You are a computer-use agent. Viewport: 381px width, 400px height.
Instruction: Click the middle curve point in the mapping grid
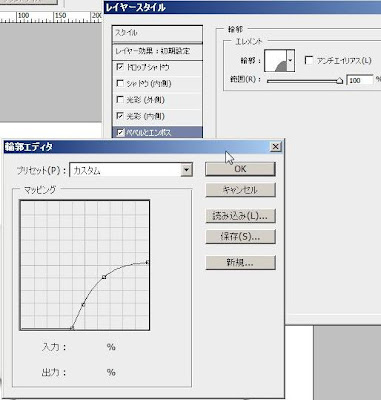coord(104,277)
